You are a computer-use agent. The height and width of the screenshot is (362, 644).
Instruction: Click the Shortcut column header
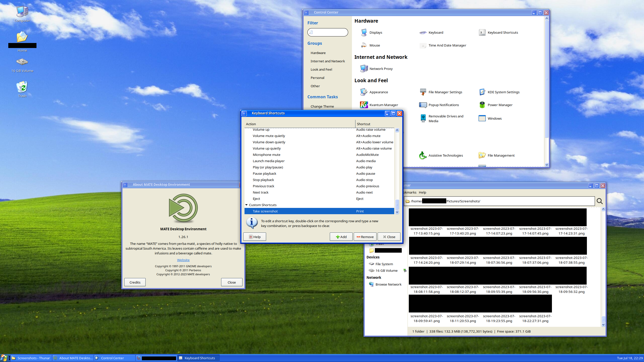pyautogui.click(x=375, y=124)
